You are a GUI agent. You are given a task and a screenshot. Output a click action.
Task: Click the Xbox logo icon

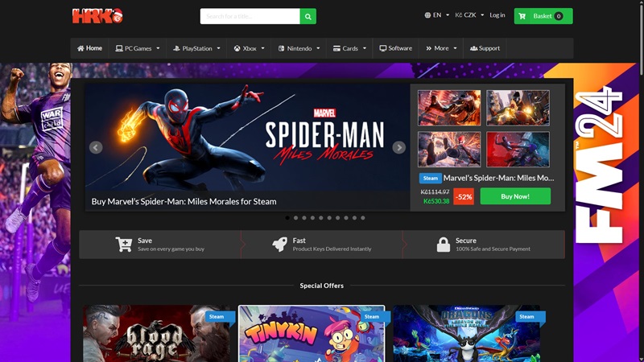(237, 48)
